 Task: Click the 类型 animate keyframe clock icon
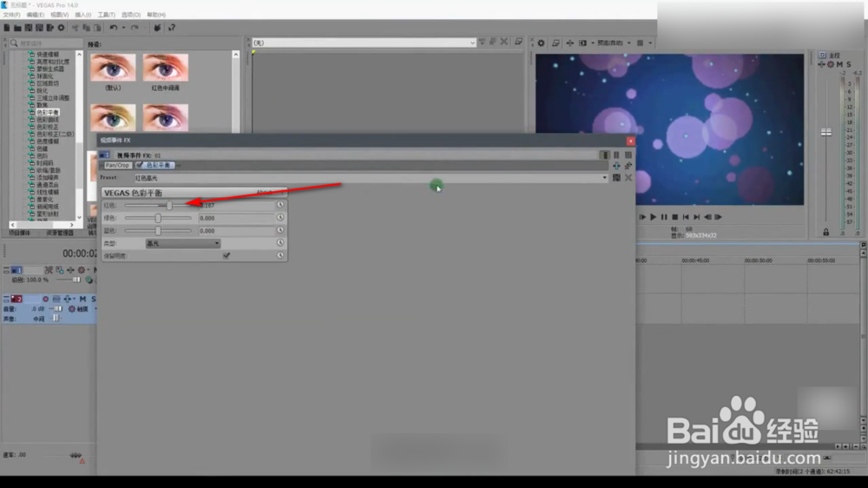(x=280, y=242)
